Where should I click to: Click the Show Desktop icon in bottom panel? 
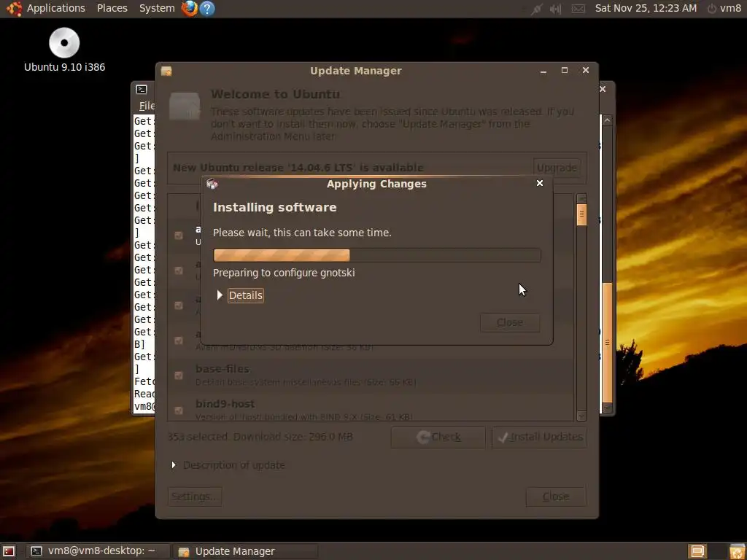tap(9, 551)
